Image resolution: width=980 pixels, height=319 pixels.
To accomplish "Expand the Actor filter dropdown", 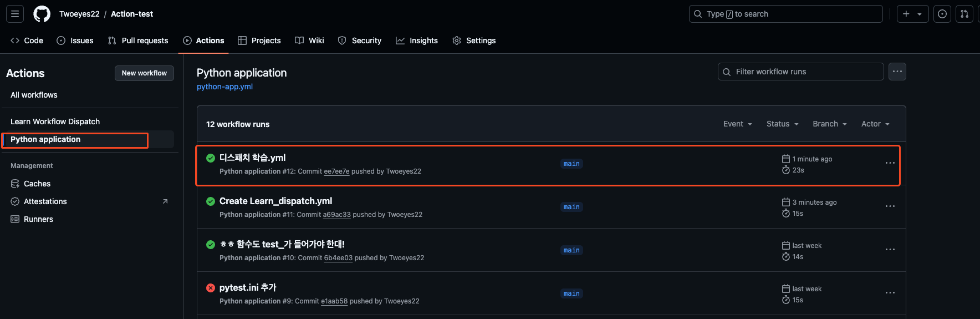I will point(875,124).
